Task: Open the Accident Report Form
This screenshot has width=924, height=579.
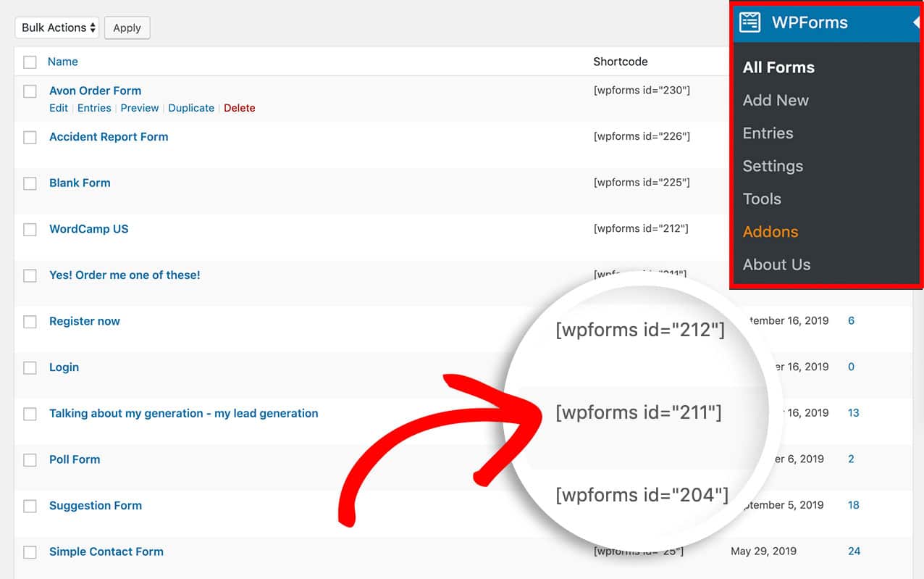Action: [109, 137]
